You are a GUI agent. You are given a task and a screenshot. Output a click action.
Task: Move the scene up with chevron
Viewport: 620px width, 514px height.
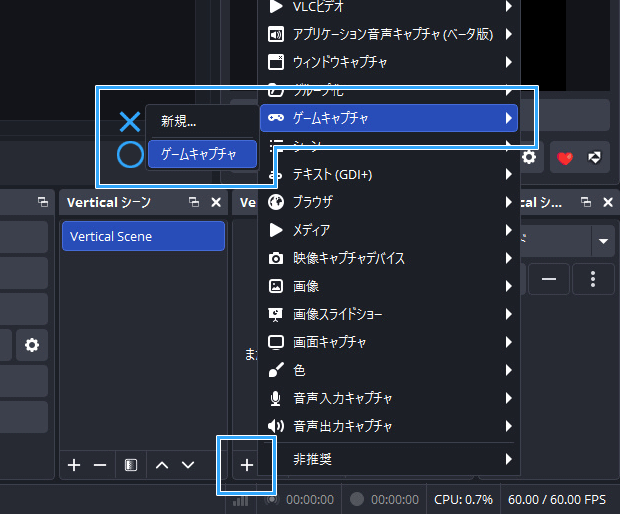(x=162, y=465)
